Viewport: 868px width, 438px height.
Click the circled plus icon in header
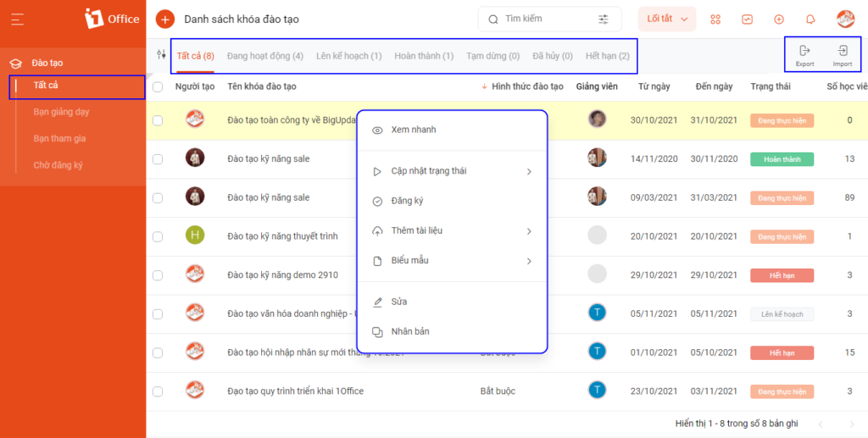click(779, 19)
